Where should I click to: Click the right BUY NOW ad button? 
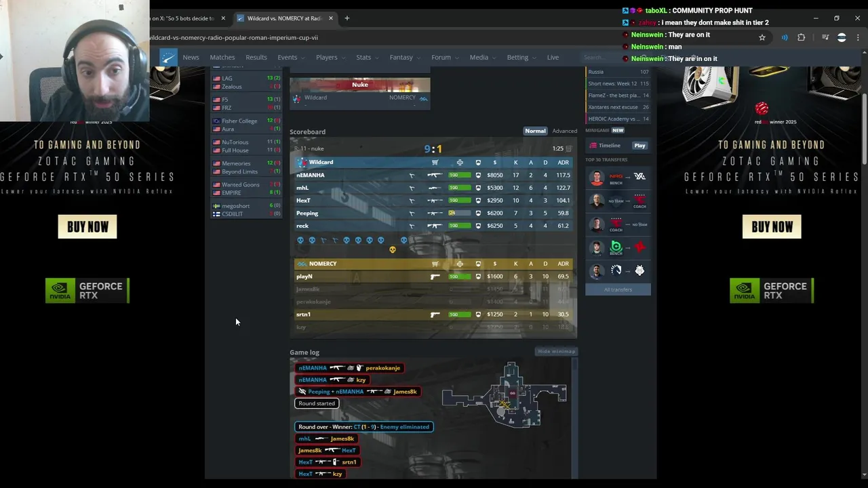coord(772,227)
